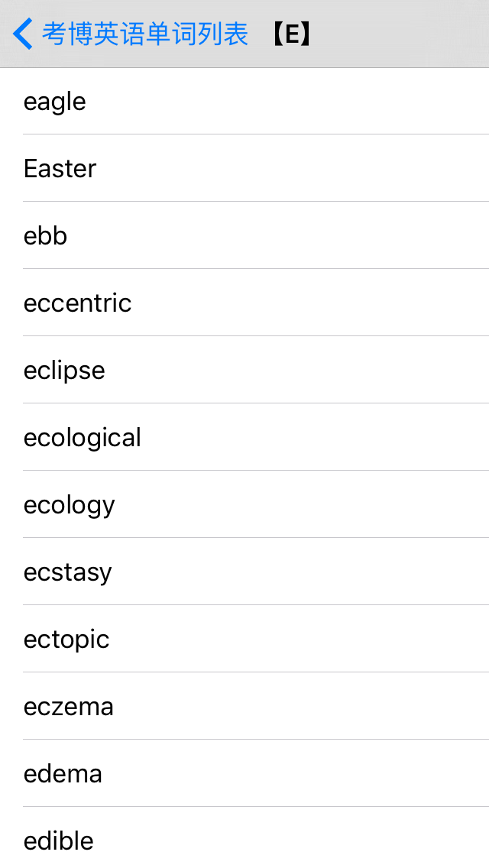Tap the blank row space beside edema
The width and height of the screenshot is (489, 868).
click(296, 772)
